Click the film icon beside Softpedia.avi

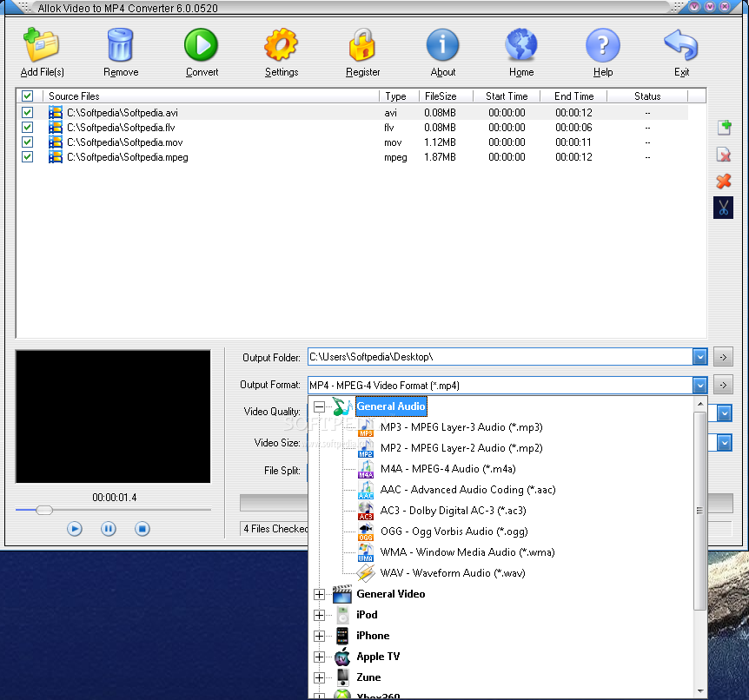56,113
